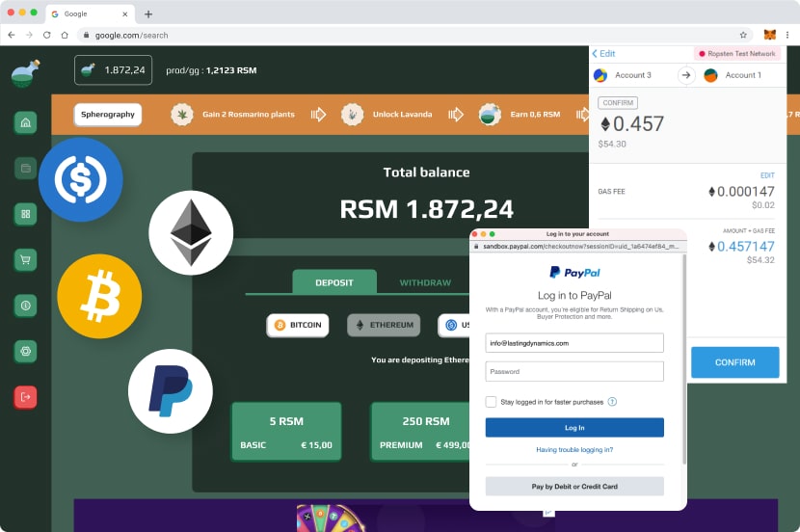Click the PayPal popup URL bar
This screenshot has width=800, height=532.
pos(578,247)
